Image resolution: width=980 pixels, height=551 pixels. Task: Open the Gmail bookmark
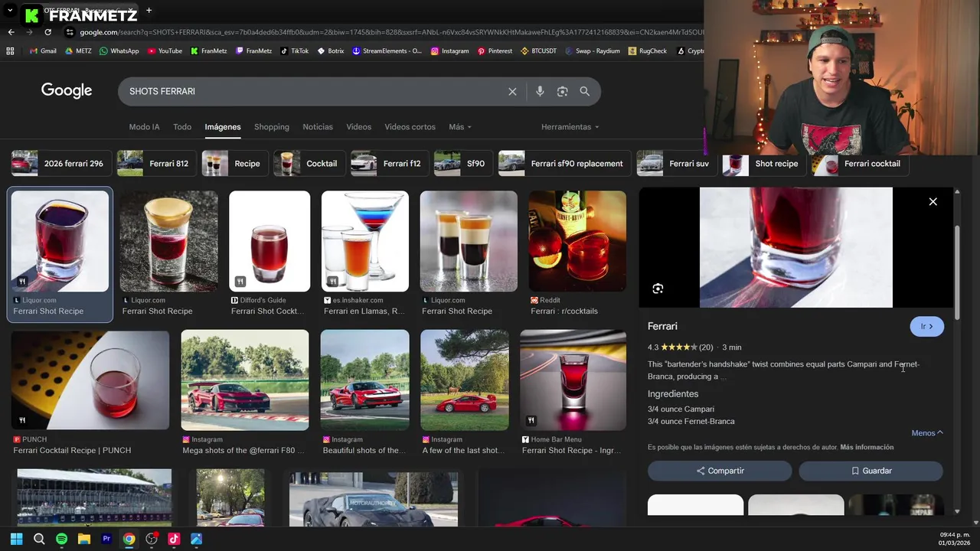point(43,51)
